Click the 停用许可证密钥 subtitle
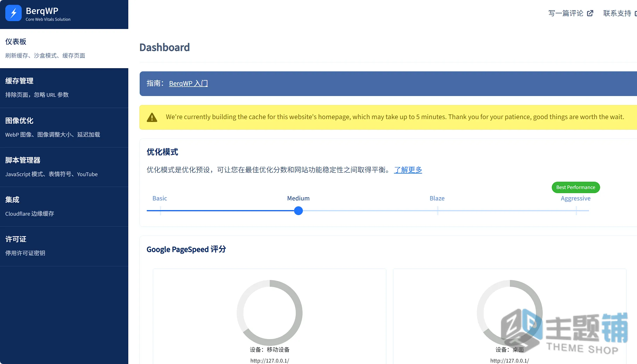 (x=25, y=253)
